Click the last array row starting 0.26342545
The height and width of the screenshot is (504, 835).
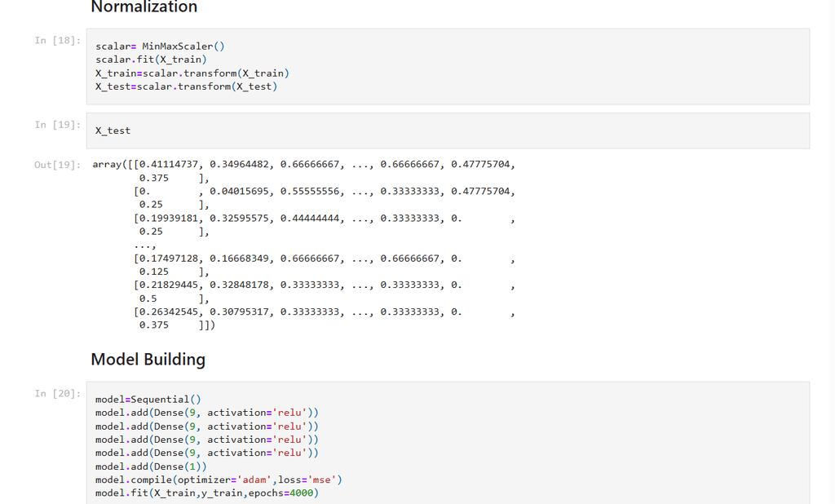point(297,312)
